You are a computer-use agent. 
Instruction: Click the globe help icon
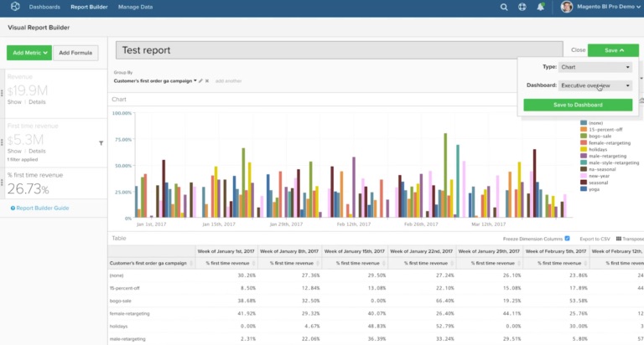click(x=522, y=7)
